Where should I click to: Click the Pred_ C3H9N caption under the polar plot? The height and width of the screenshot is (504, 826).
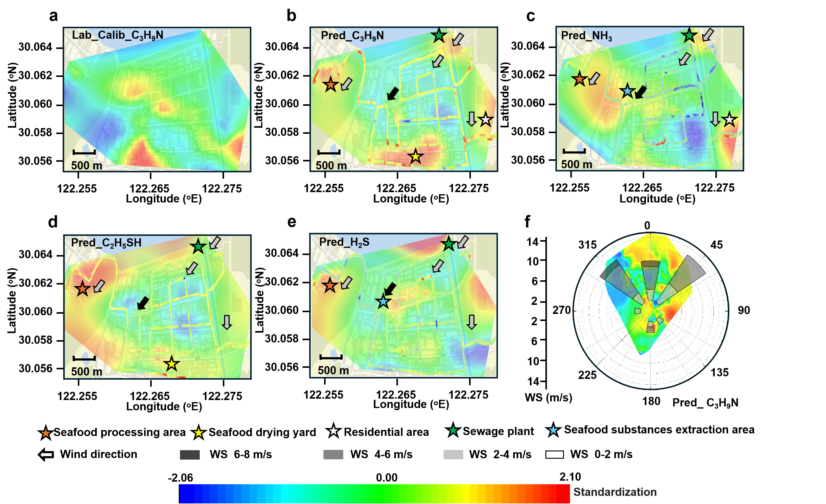click(x=705, y=403)
